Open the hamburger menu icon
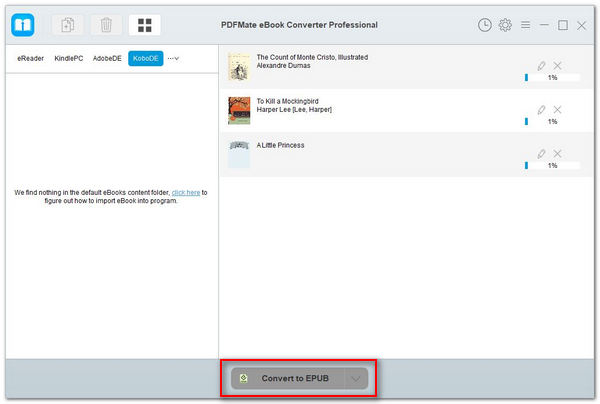This screenshot has width=600, height=404. (525, 25)
